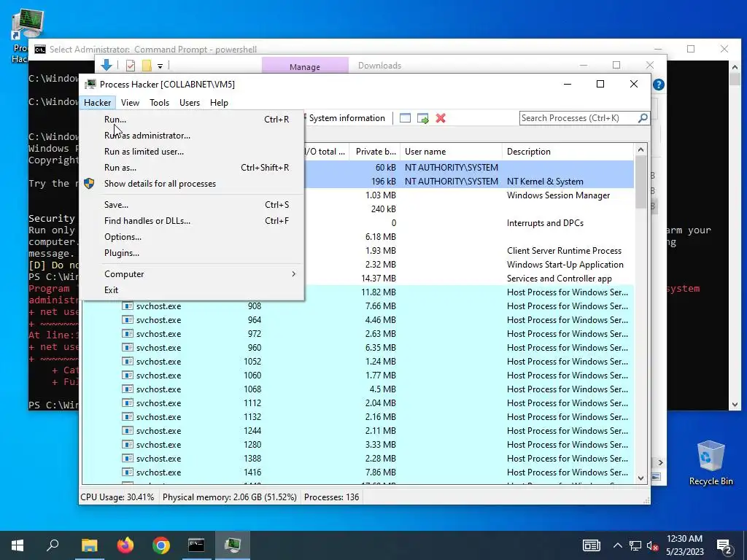The image size is (747, 560).
Task: Open the View menu
Action: pyautogui.click(x=130, y=102)
